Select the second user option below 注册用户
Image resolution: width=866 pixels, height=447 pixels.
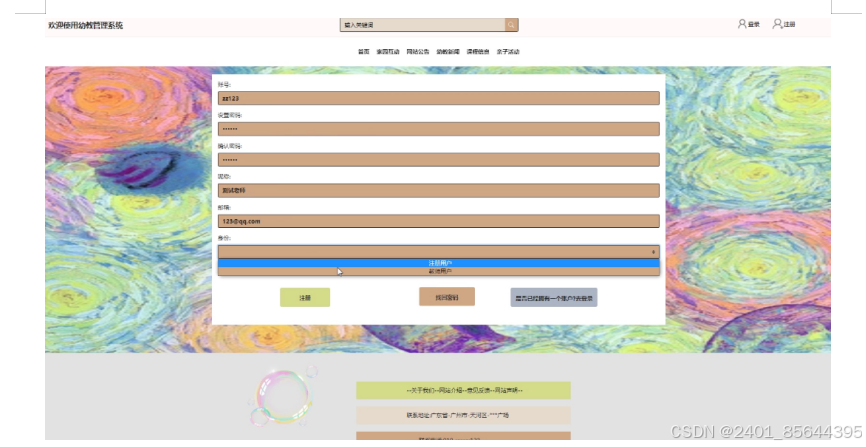[439, 271]
